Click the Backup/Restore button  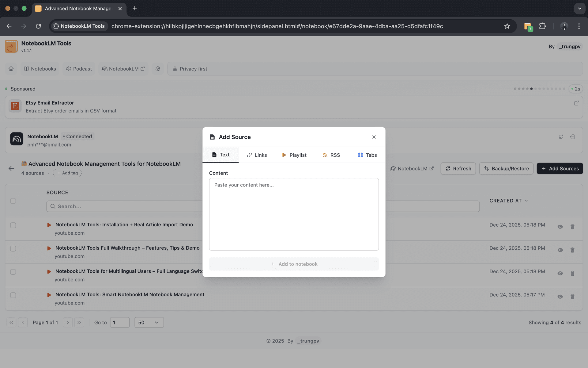[506, 168]
